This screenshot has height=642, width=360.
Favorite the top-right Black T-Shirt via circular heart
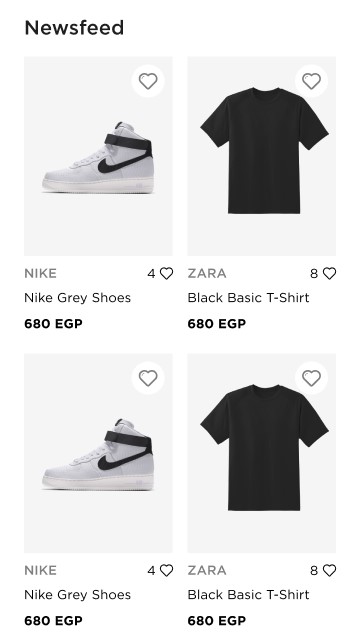[311, 81]
